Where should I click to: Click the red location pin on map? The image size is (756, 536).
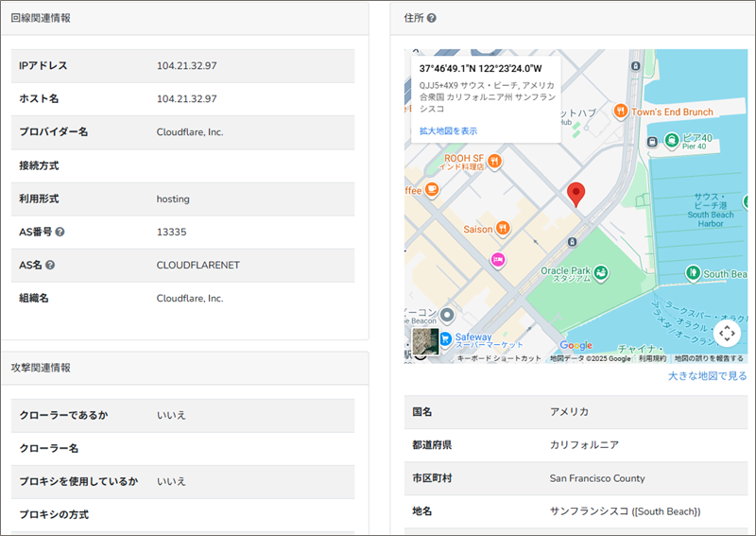(576, 194)
